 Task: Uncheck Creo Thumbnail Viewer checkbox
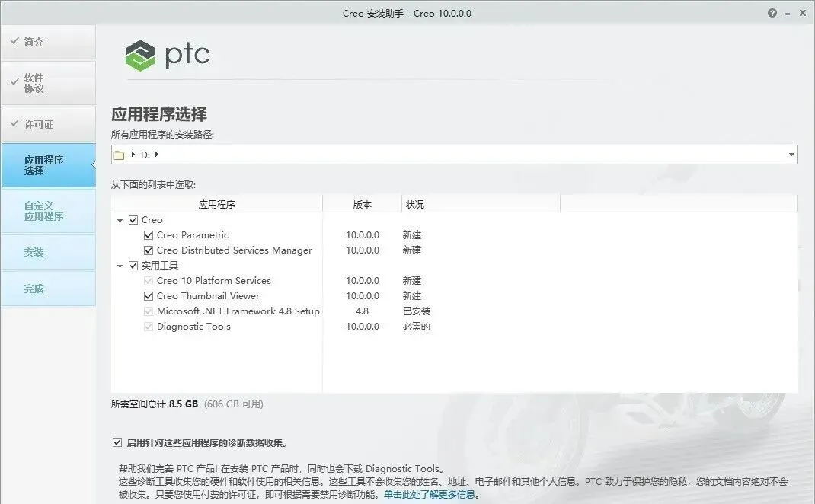coord(148,295)
